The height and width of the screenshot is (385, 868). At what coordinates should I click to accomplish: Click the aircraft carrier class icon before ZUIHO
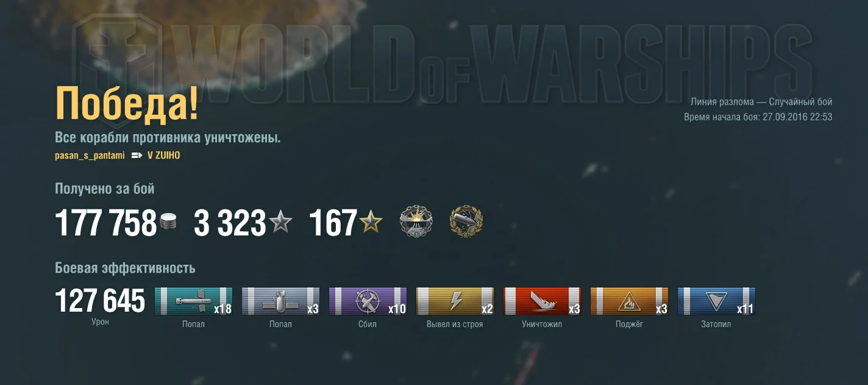(x=137, y=156)
